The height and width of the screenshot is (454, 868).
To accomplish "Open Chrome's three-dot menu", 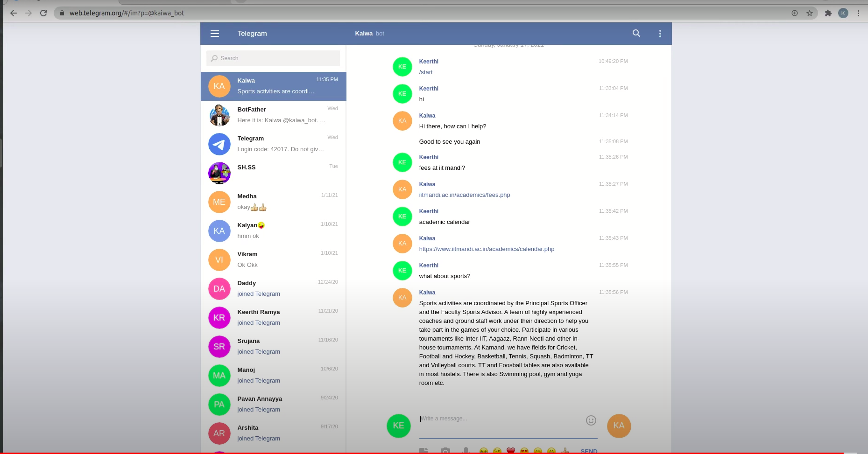I will (x=858, y=13).
